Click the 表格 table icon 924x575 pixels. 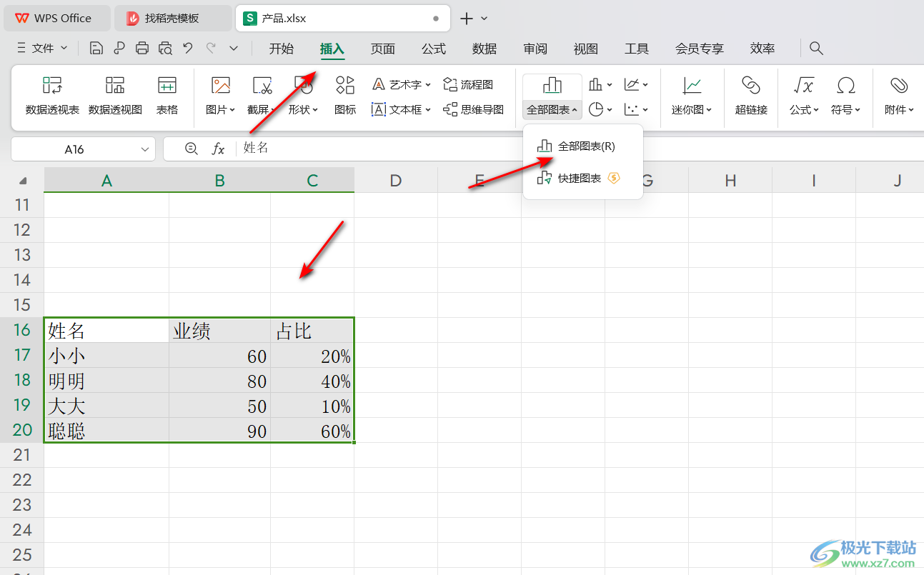point(167,96)
